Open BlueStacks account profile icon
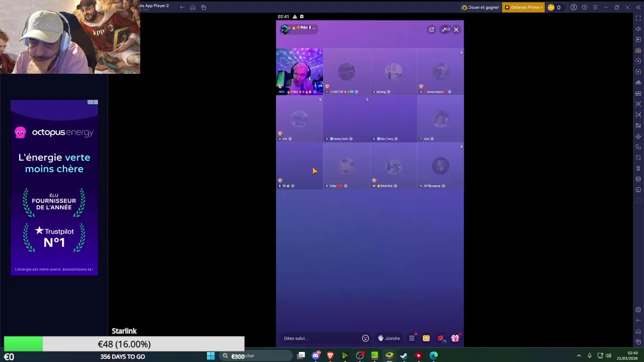 (x=574, y=8)
